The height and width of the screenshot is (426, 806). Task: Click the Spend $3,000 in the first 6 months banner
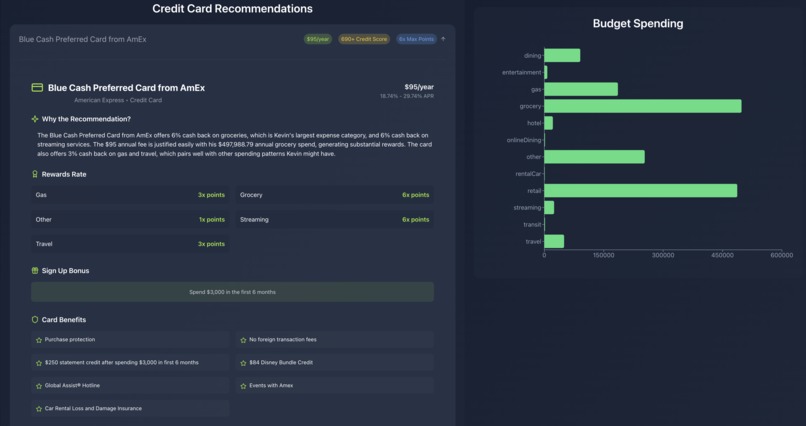coord(232,292)
